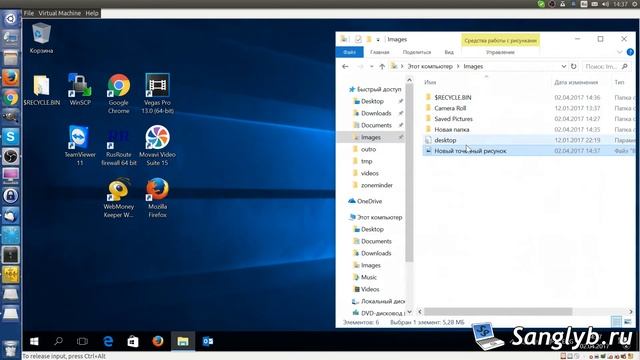
Task: Open the Корзина recycle bin desktop icon
Action: point(41,38)
